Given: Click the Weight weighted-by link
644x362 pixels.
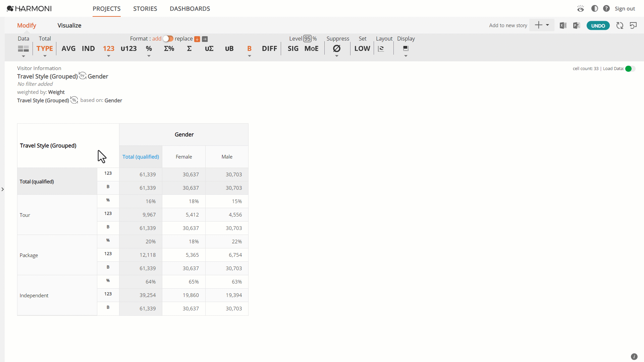Looking at the screenshot, I should coord(56,92).
